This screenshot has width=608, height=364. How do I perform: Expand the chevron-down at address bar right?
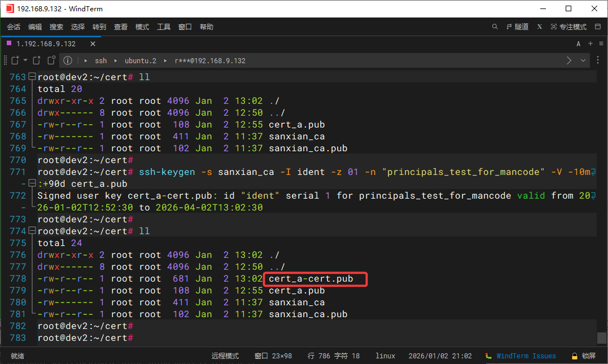point(583,60)
